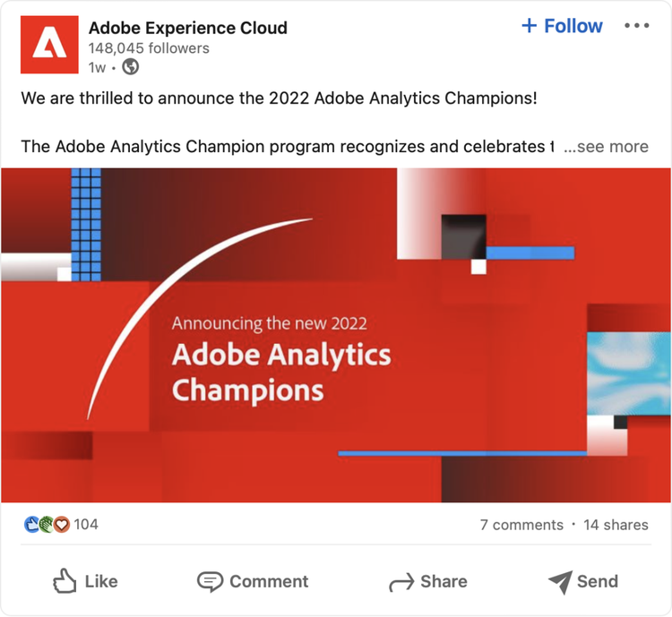View the 148,045 followers line
This screenshot has height=617, width=672.
click(x=149, y=48)
